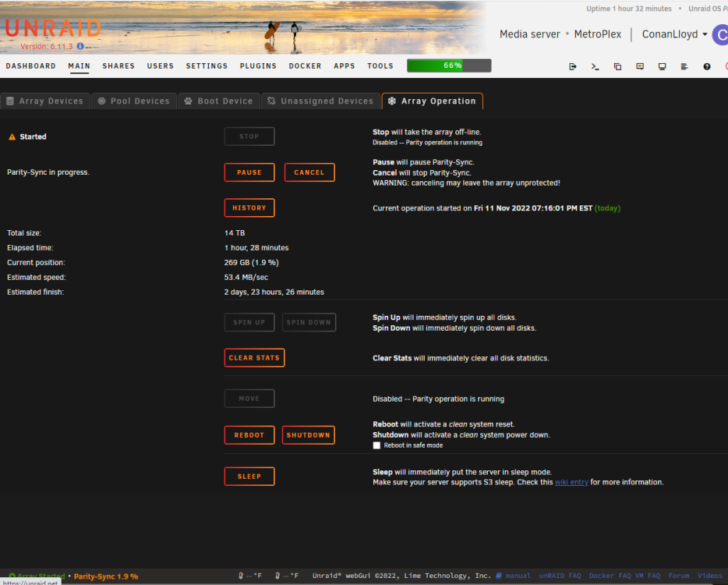Open the Feedback speech-bubble icon
The height and width of the screenshot is (585, 728).
pos(640,66)
